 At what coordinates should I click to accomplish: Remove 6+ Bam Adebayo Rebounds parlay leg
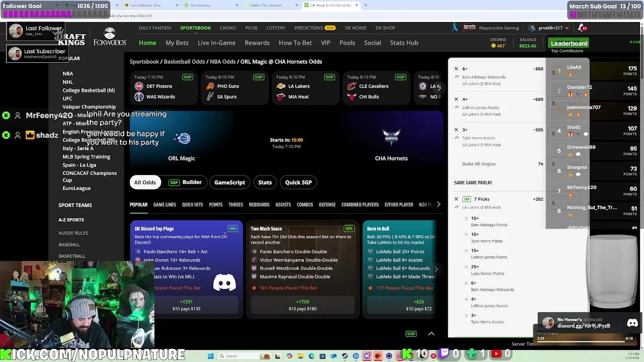pos(466,283)
